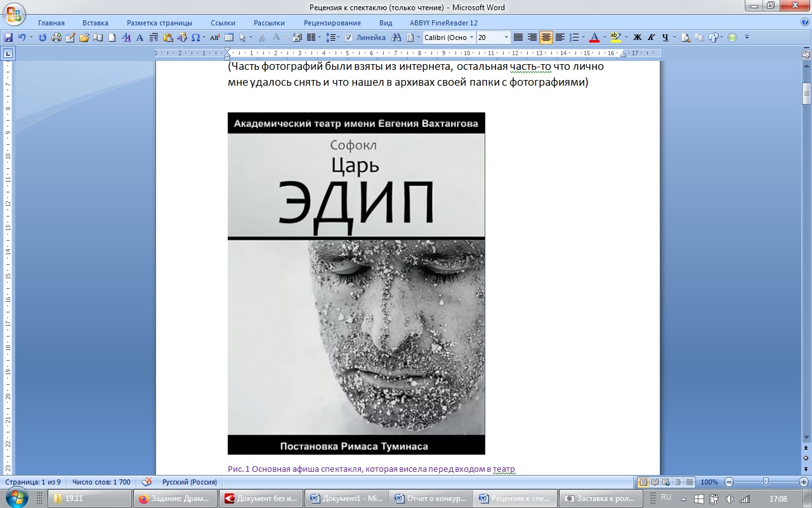Viewport: 812px width, 508px height.
Task: Click the spelling check status icon
Action: 147,482
